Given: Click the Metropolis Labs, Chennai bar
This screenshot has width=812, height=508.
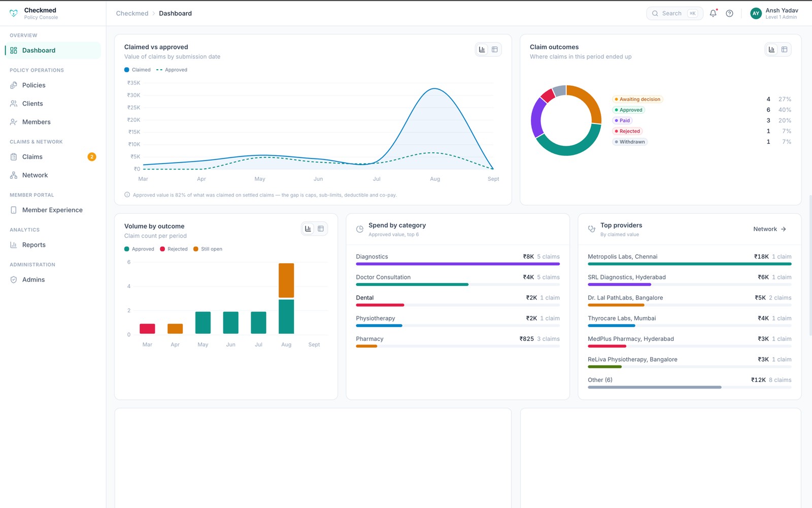Looking at the screenshot, I should (690, 264).
